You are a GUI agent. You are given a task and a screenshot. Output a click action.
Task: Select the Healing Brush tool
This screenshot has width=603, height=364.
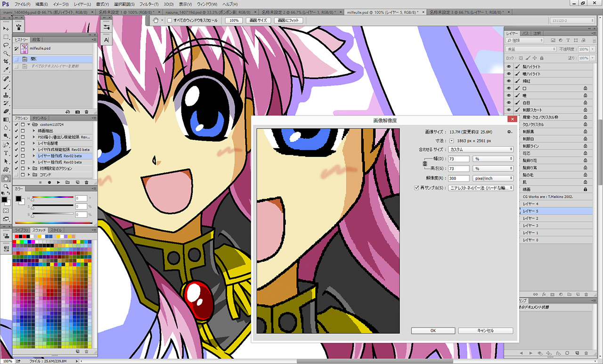click(x=6, y=78)
